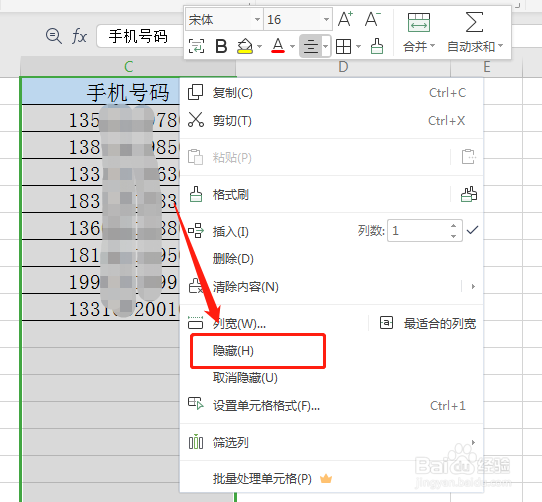Expand the alignment dropdown arrow
This screenshot has width=542, height=502.
click(326, 46)
